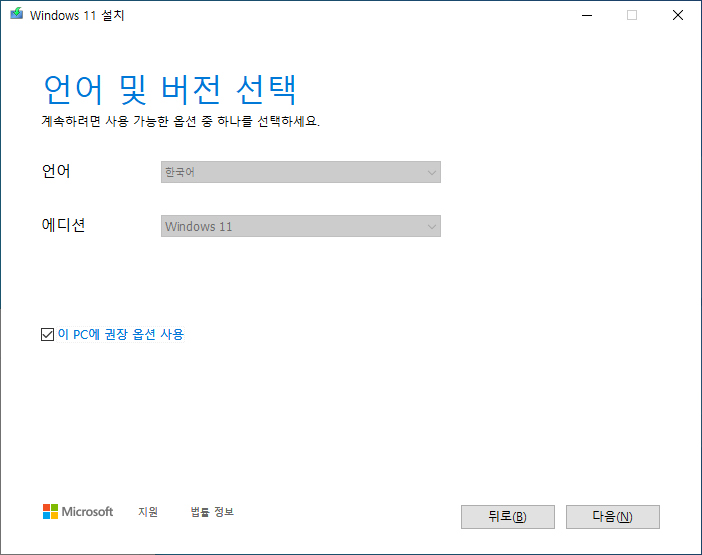Uncheck '이 PC에 권장 옵션 사용' checkbox
This screenshot has width=702, height=555.
pos(47,334)
